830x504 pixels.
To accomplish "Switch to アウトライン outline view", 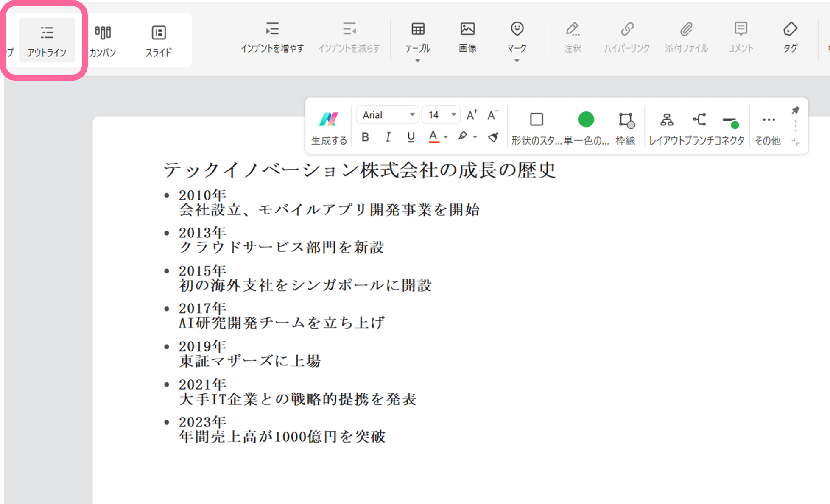I will click(x=47, y=41).
